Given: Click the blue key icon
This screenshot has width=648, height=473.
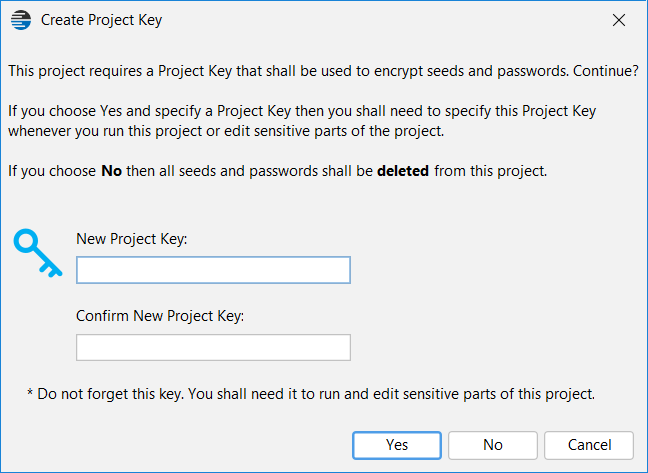Looking at the screenshot, I should click(x=38, y=253).
